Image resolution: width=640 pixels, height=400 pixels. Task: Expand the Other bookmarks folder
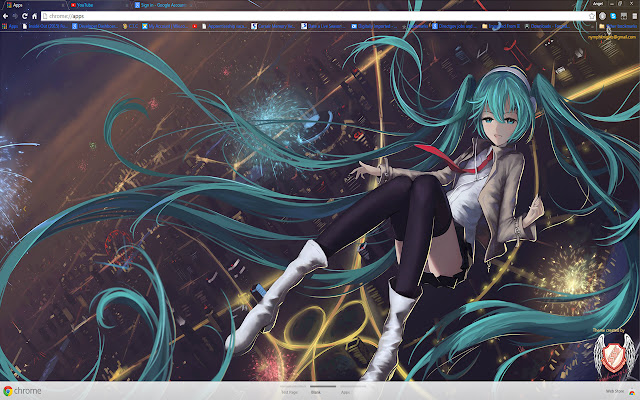click(618, 26)
